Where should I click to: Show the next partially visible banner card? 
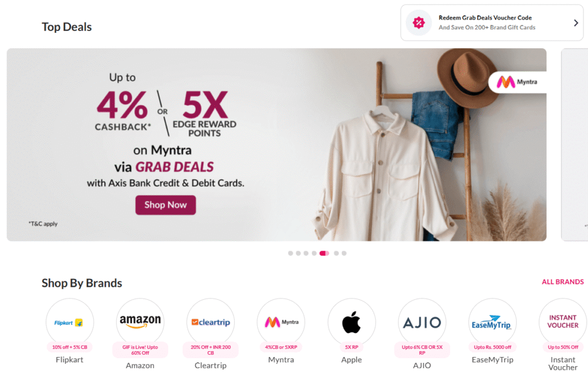point(574,144)
